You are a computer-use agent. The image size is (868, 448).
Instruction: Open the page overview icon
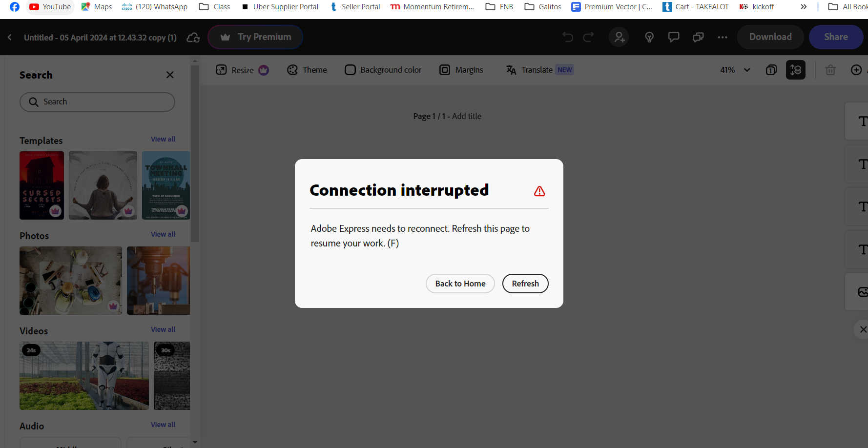coord(771,70)
